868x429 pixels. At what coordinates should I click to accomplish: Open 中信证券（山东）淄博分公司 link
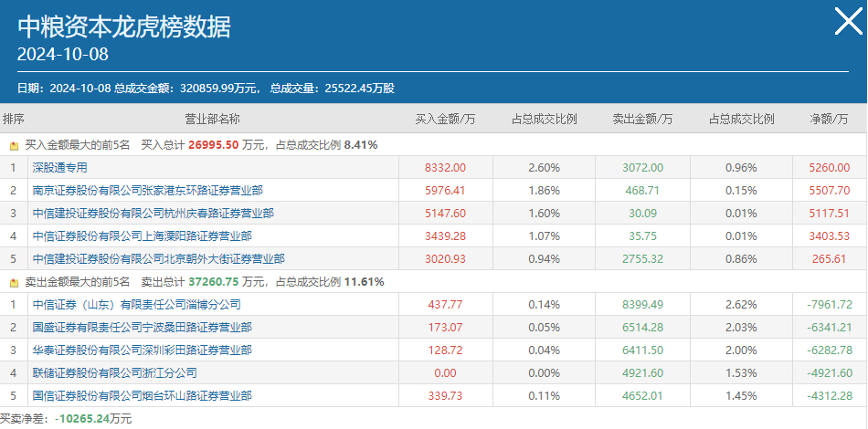point(136,305)
